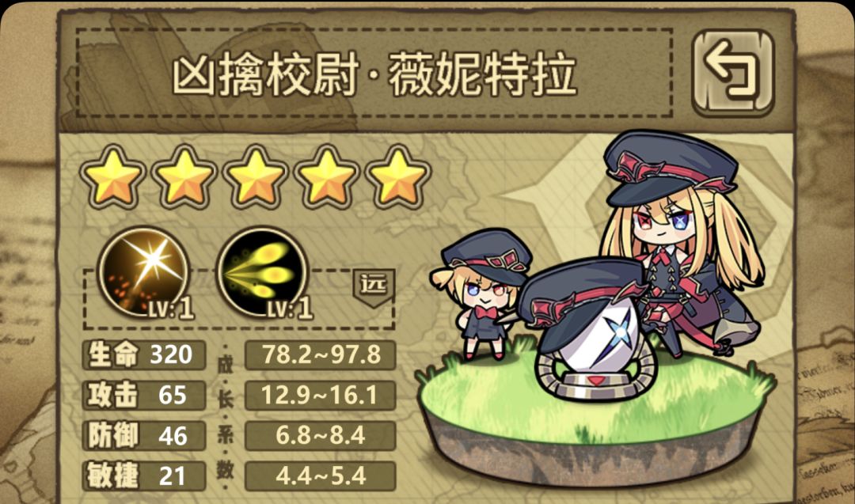Click the 生命 320 stat label

pyautogui.click(x=144, y=355)
